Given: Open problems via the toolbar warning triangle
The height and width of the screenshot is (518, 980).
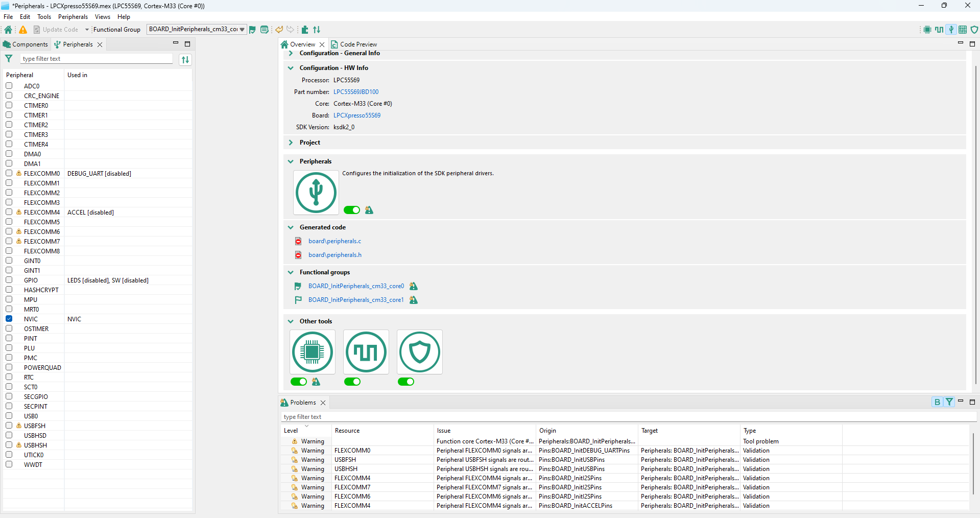Looking at the screenshot, I should tap(23, 30).
